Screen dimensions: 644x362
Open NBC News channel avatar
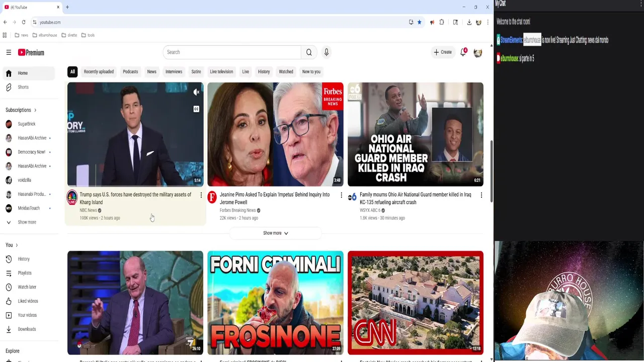coord(72,197)
